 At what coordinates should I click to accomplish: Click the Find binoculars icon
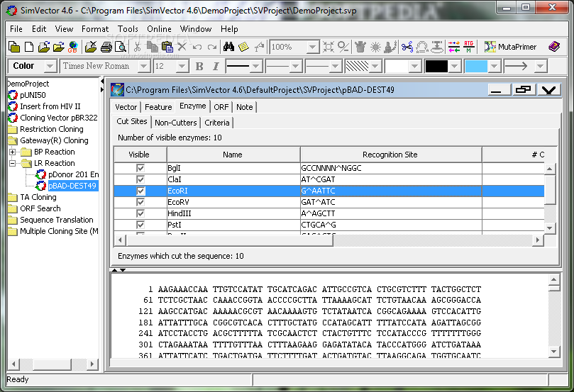pos(228,47)
